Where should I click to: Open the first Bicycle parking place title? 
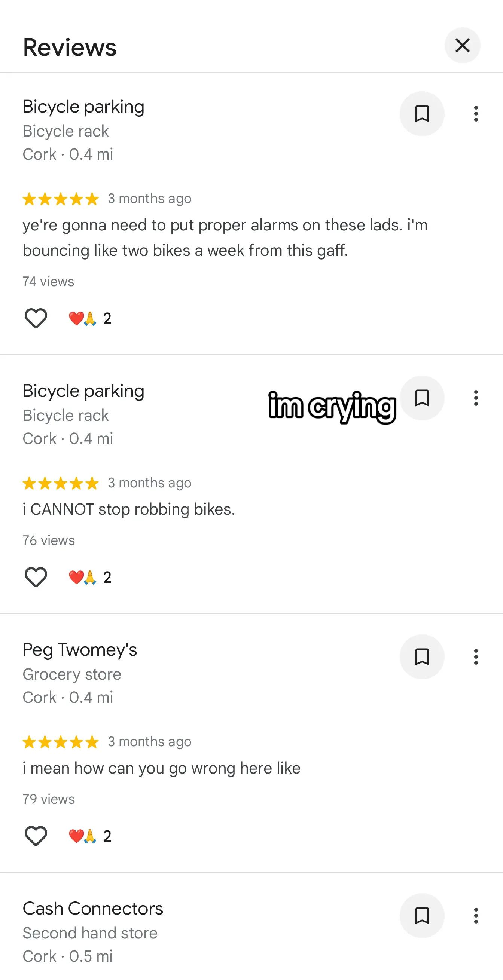tap(83, 107)
